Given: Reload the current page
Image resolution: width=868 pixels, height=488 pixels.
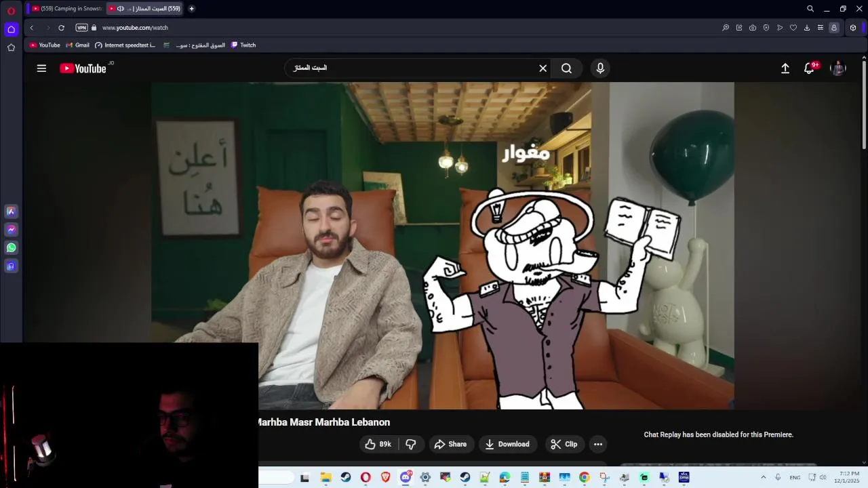Looking at the screenshot, I should click(61, 28).
